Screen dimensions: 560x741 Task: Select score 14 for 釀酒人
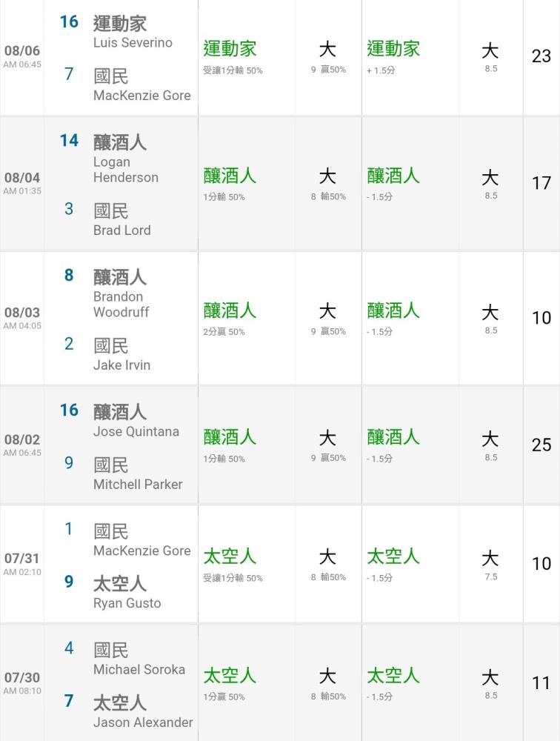(x=69, y=140)
